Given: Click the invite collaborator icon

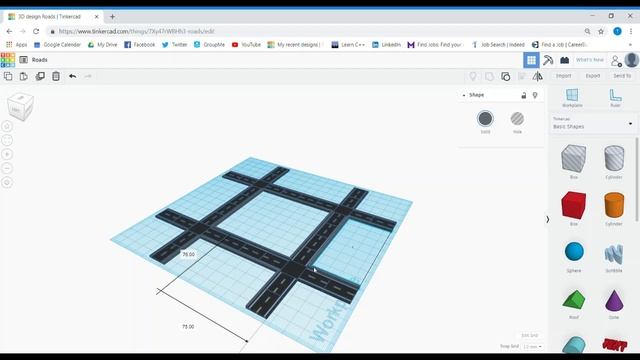Looking at the screenshot, I should pos(616,61).
